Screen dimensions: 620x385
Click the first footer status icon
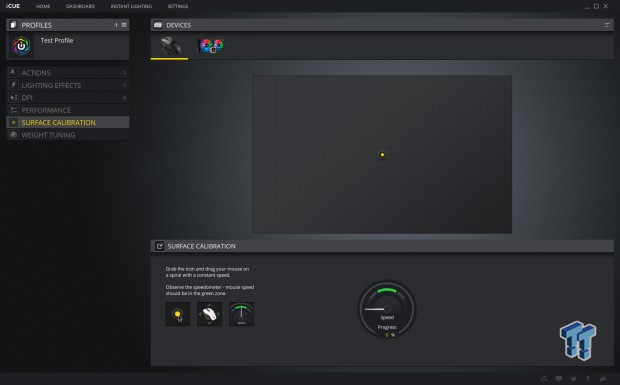pos(544,379)
